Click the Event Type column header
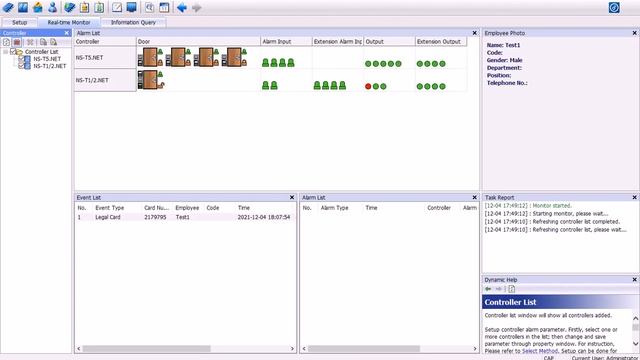 (x=109, y=208)
